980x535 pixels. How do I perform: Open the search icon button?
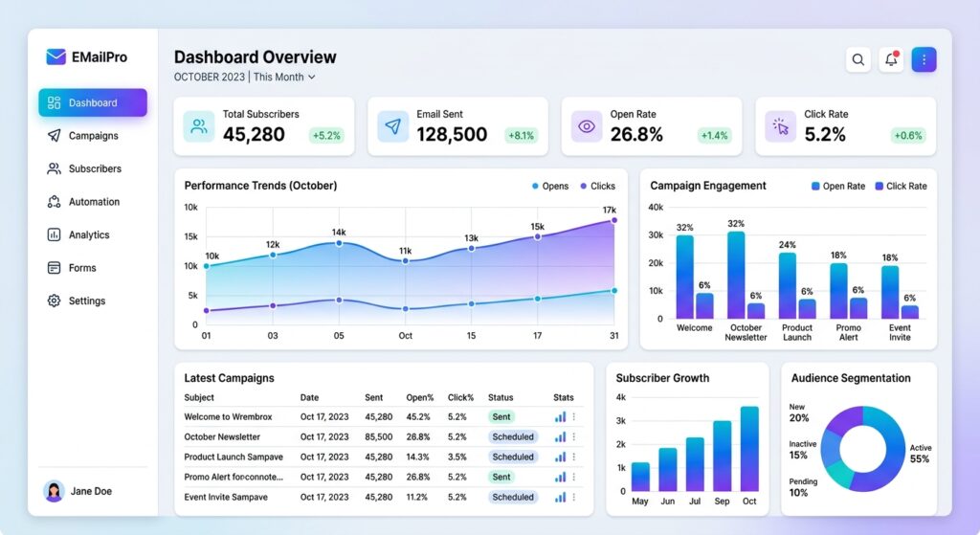click(858, 59)
